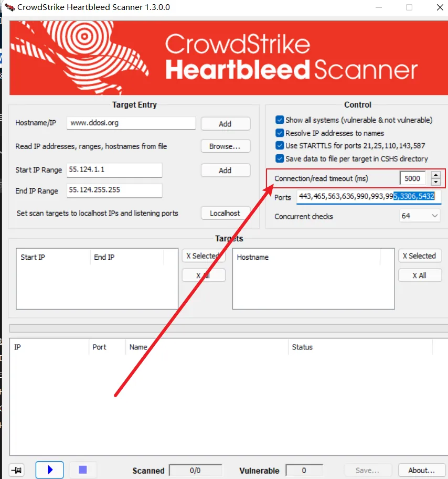Decrease timeout with the down spinner arrow
Viewport: 448px width, 479px height.
[436, 182]
